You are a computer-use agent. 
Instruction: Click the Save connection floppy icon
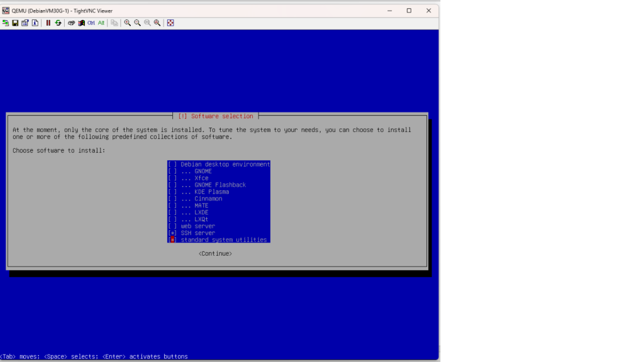tap(15, 23)
